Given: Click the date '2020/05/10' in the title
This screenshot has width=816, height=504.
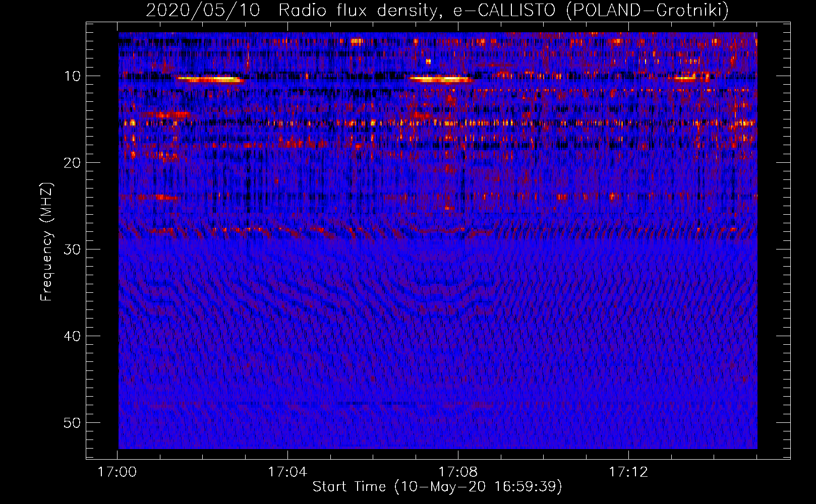Looking at the screenshot, I should (203, 10).
